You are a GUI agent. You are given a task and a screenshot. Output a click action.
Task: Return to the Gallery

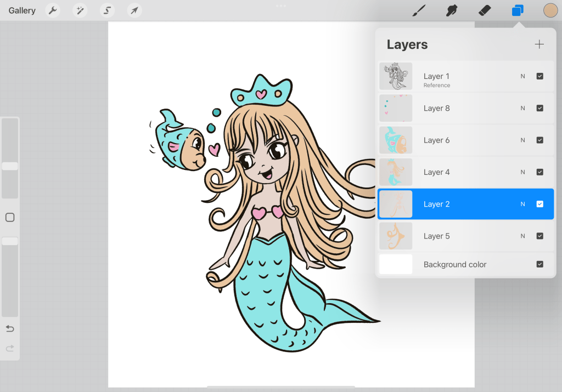[x=22, y=10]
